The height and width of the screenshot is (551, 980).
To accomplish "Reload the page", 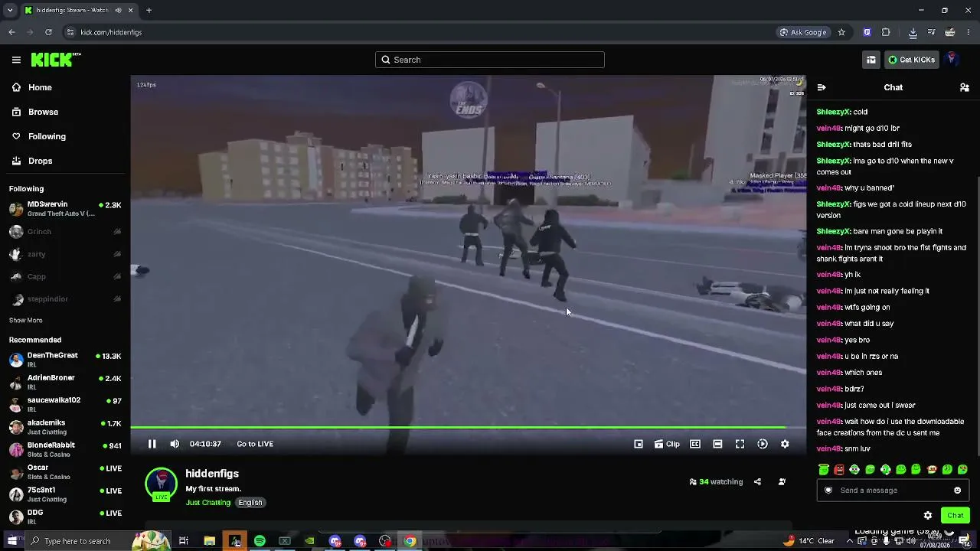I will coord(48,32).
